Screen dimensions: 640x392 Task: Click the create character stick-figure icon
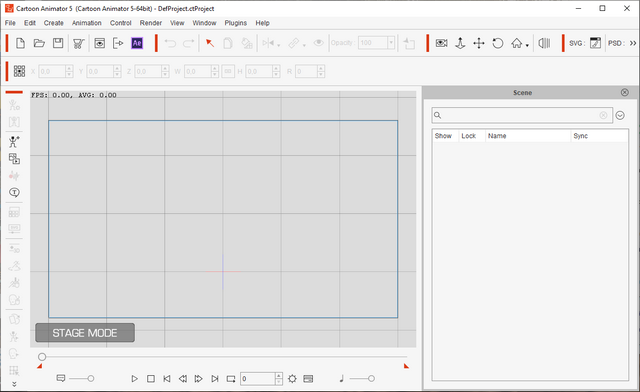tap(14, 142)
